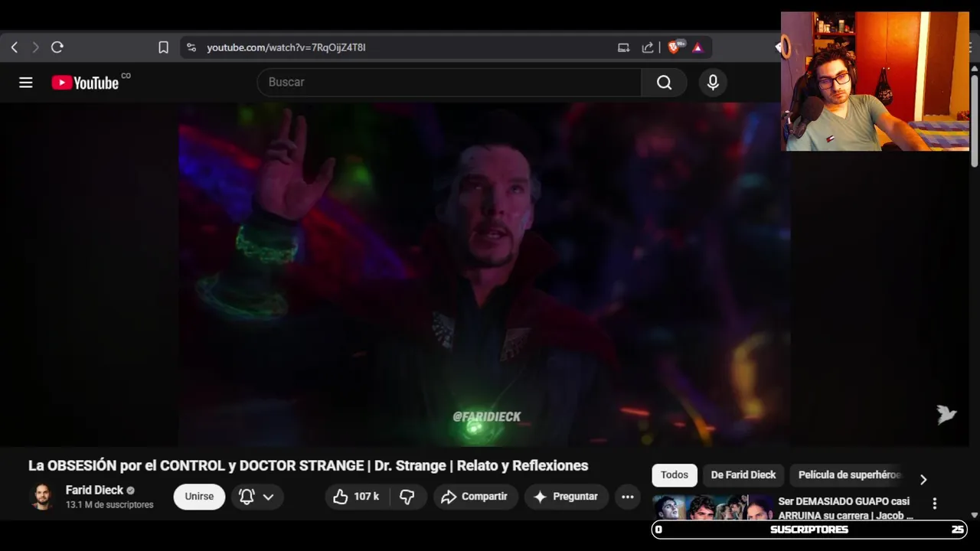Share this page via address bar share icon
Image resolution: width=980 pixels, height=551 pixels.
click(648, 47)
